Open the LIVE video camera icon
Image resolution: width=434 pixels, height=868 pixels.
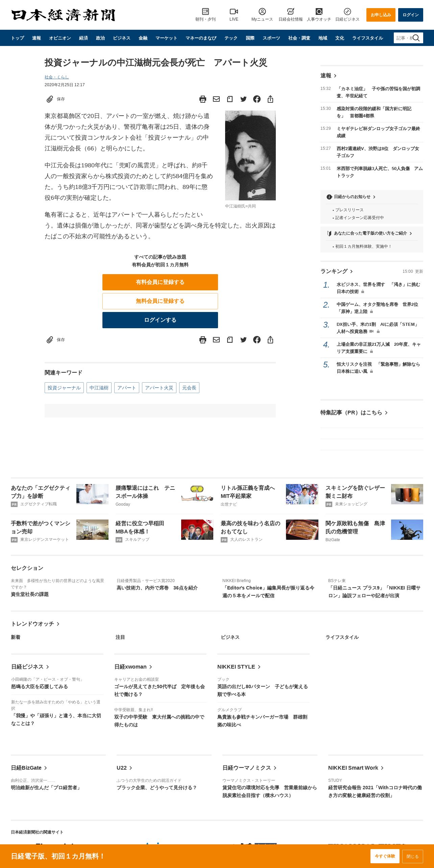click(234, 11)
